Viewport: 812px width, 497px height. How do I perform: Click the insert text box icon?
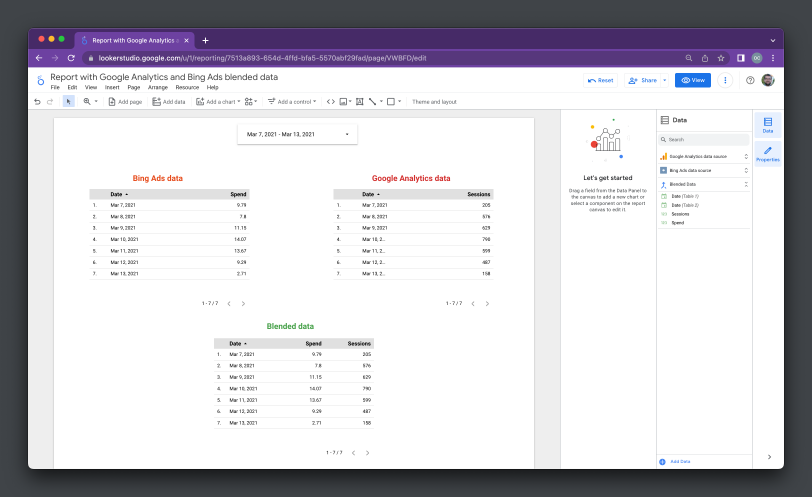(x=359, y=102)
